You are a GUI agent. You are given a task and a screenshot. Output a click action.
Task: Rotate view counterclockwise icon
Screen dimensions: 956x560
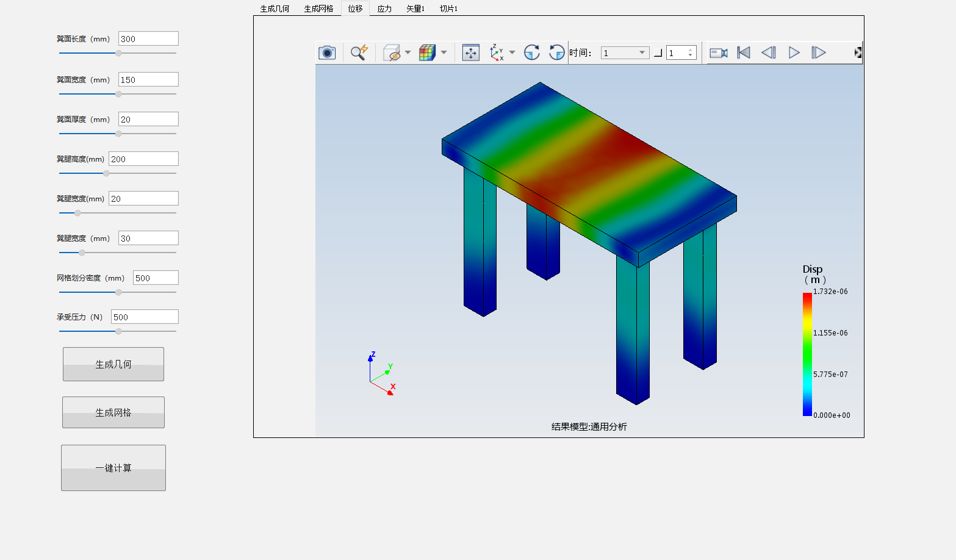[x=556, y=52]
